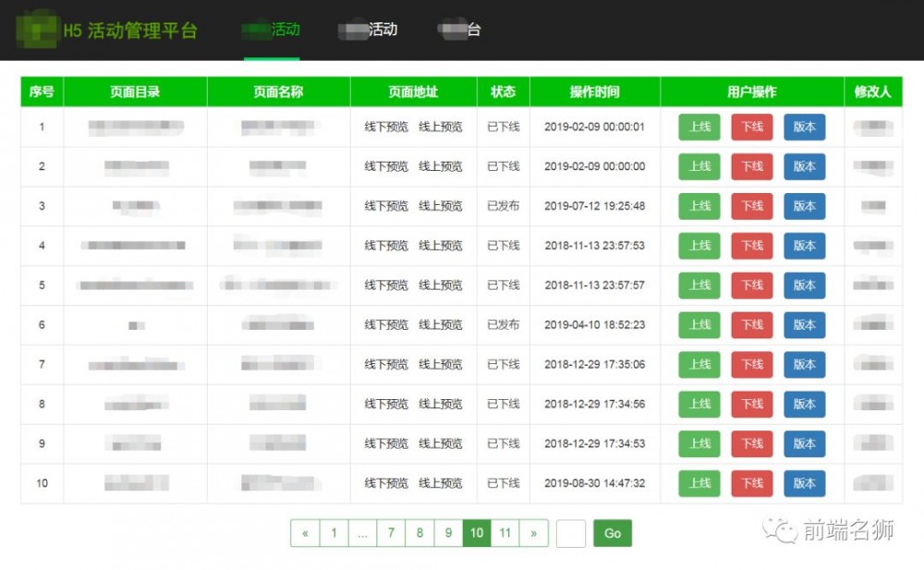Take row 6 offline with 下线

tap(752, 325)
